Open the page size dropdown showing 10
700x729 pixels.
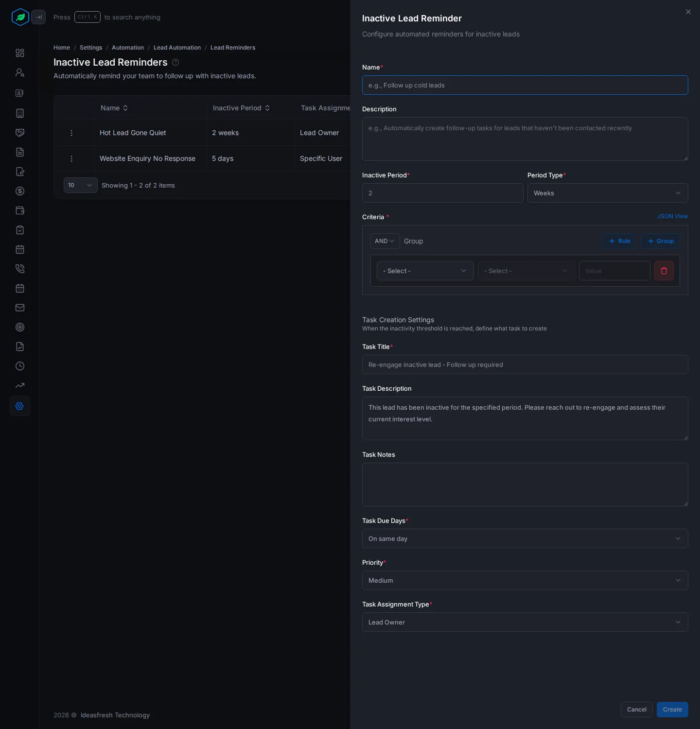[x=81, y=185]
